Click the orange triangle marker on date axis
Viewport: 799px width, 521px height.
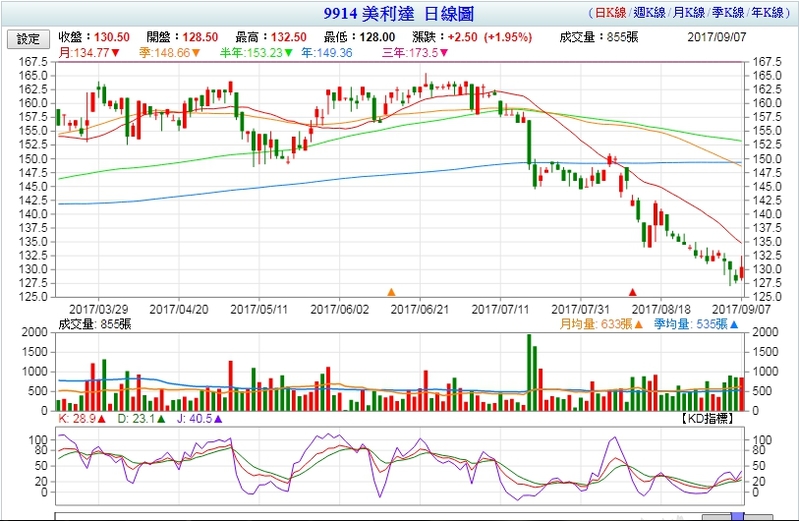coord(391,292)
